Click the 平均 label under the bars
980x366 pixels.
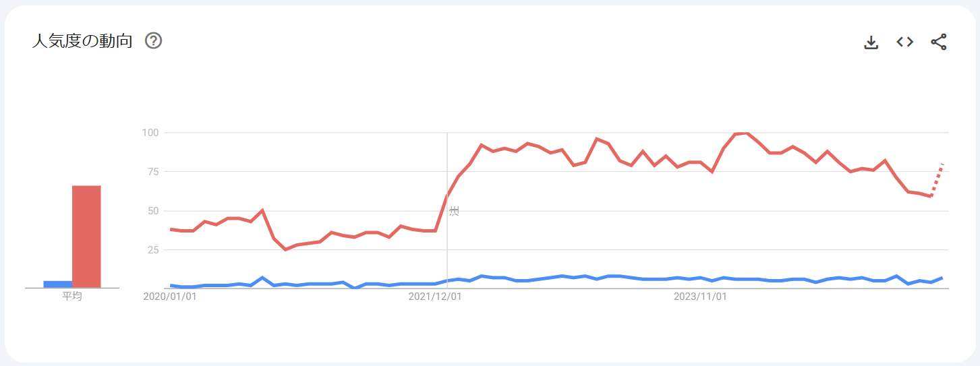72,296
